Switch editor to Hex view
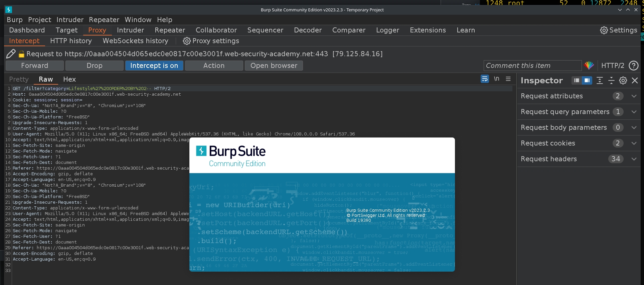644x285 pixels. coord(69,79)
